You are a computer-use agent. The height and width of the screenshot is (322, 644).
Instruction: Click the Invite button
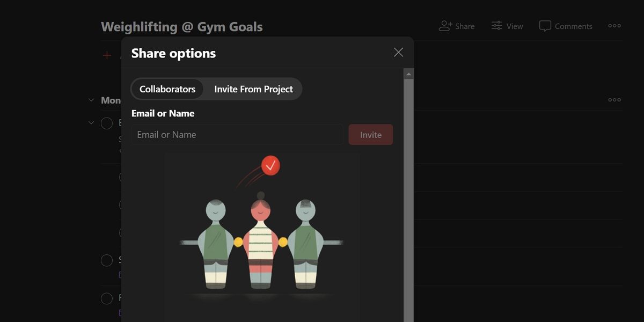[370, 134]
